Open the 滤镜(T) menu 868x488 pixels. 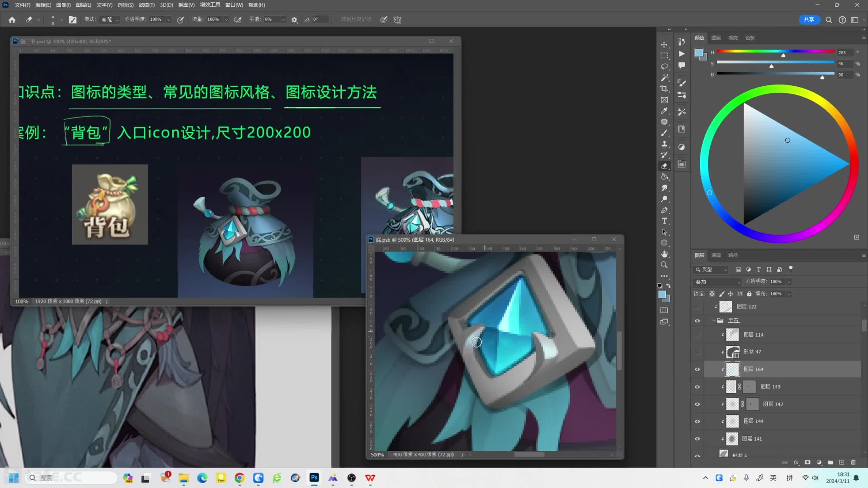146,5
